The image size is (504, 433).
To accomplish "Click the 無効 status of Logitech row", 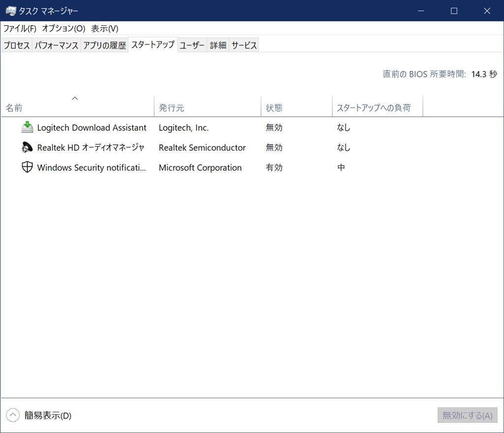I will pos(274,127).
